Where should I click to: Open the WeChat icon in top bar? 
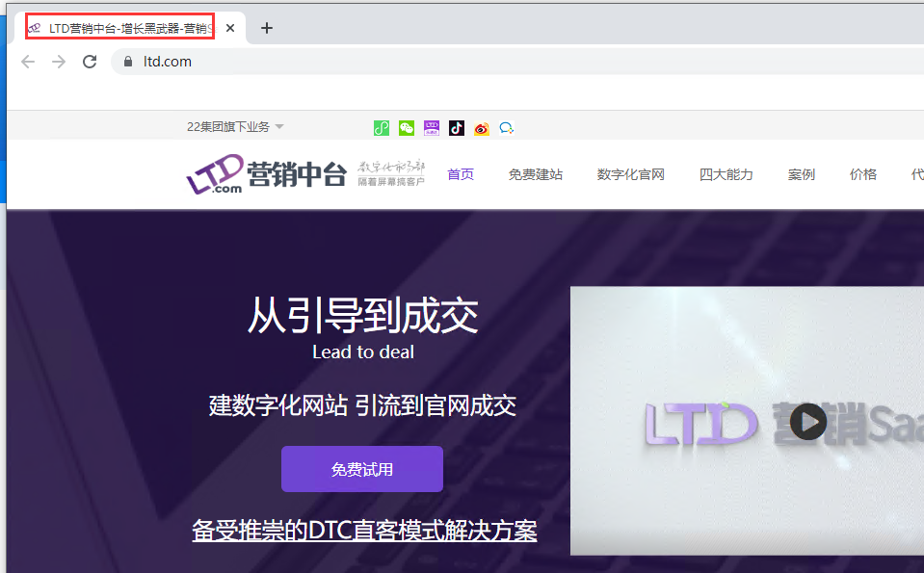pos(407,128)
